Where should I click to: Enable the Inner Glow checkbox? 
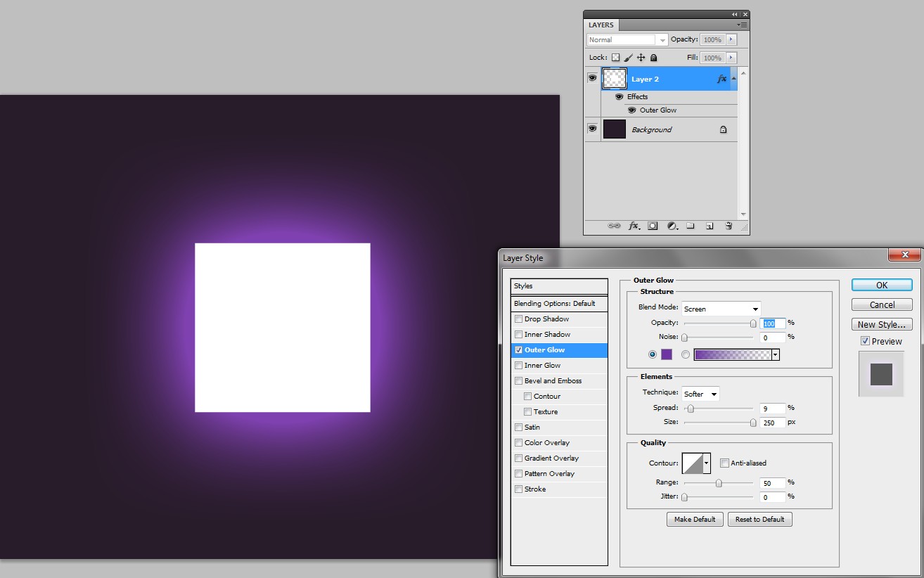point(518,366)
